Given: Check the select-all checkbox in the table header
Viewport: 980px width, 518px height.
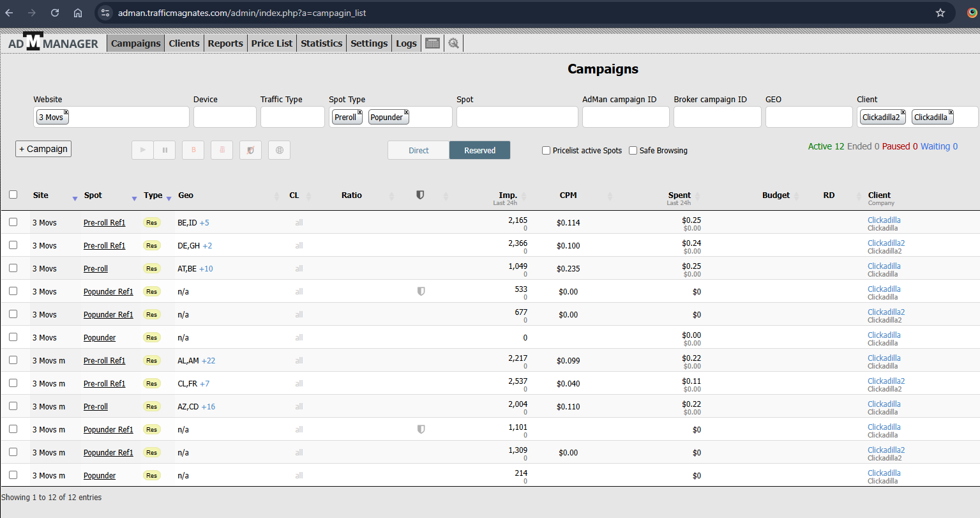Looking at the screenshot, I should tap(13, 195).
